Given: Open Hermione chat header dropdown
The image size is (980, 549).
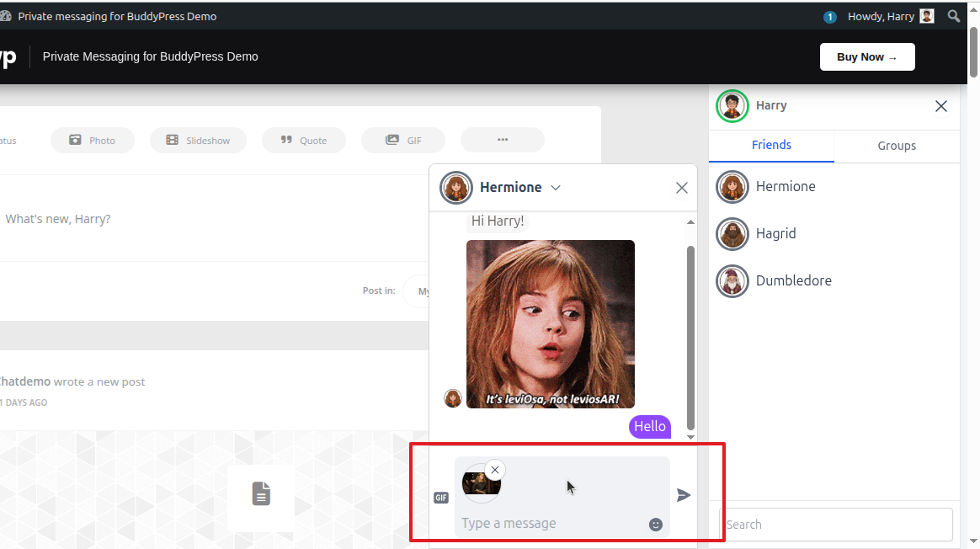Looking at the screenshot, I should point(556,188).
